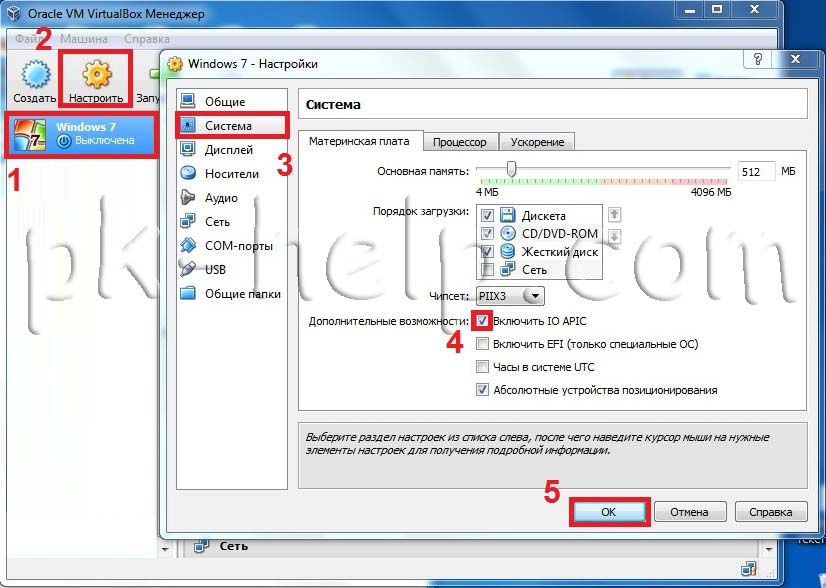
Task: Toggle the CD/DVD-ROM boot checkbox
Action: point(487,233)
